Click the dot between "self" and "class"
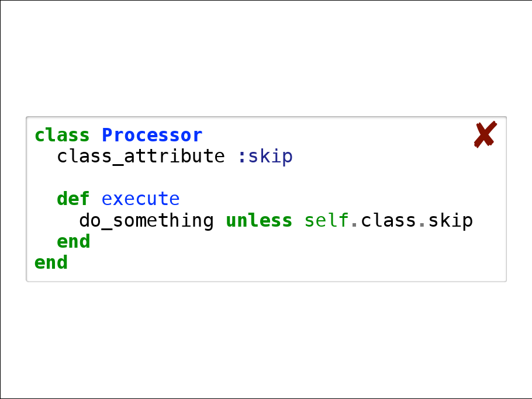The width and height of the screenshot is (532, 399). 354,224
